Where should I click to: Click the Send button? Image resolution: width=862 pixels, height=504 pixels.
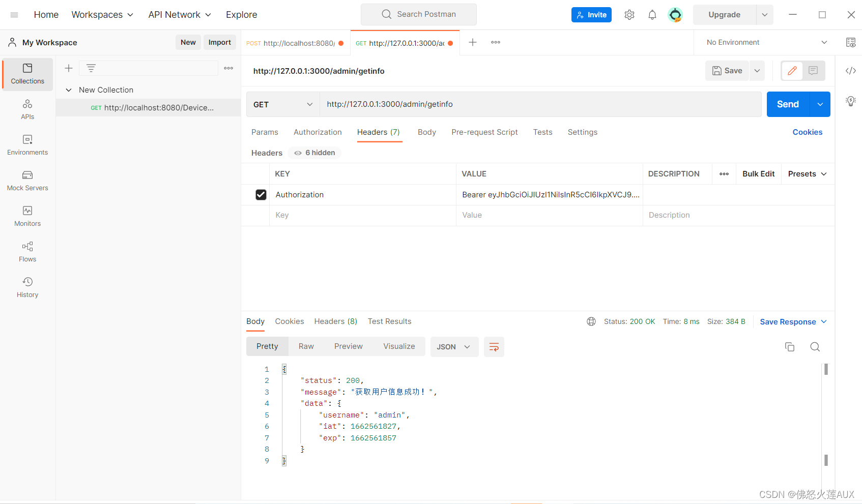pyautogui.click(x=788, y=104)
